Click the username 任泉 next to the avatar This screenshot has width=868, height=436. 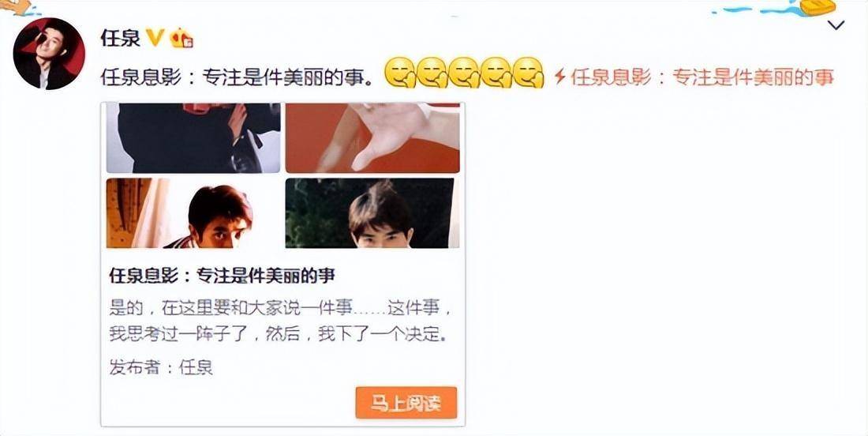point(120,38)
